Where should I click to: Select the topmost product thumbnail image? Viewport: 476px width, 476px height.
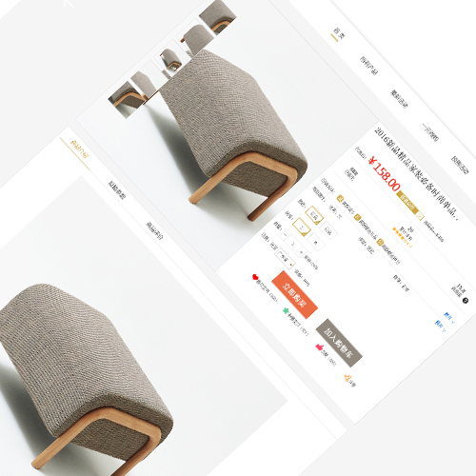pyautogui.click(x=218, y=16)
